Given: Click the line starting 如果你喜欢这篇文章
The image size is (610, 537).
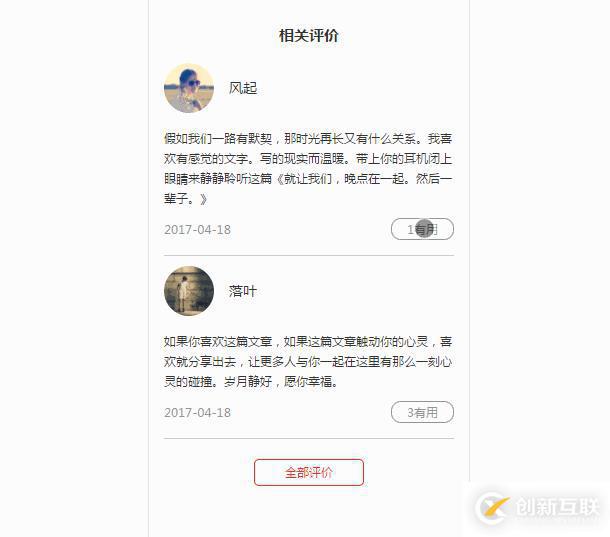Looking at the screenshot, I should 308,341.
